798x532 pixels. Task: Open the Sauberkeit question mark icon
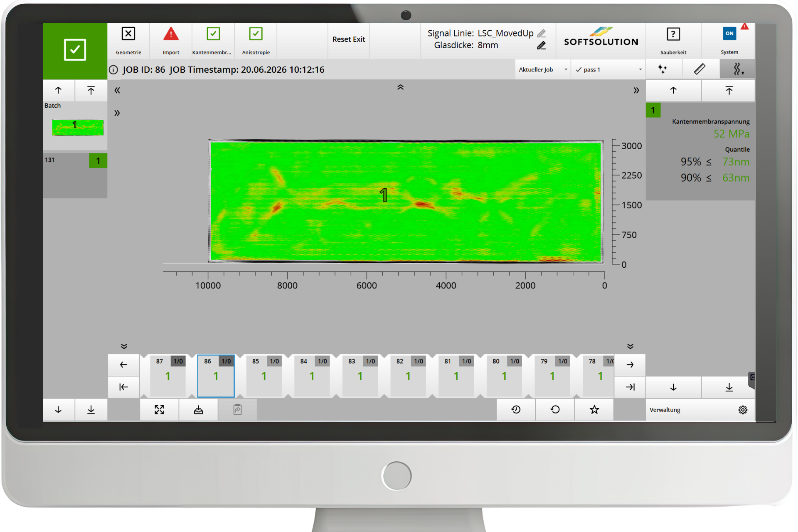click(x=673, y=34)
